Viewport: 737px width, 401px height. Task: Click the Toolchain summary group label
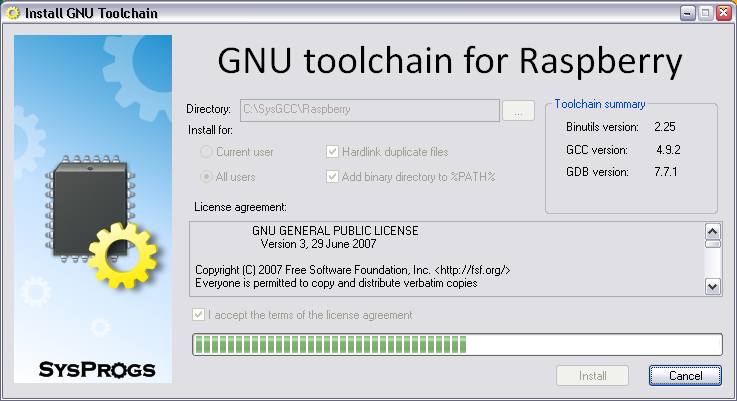[x=600, y=104]
